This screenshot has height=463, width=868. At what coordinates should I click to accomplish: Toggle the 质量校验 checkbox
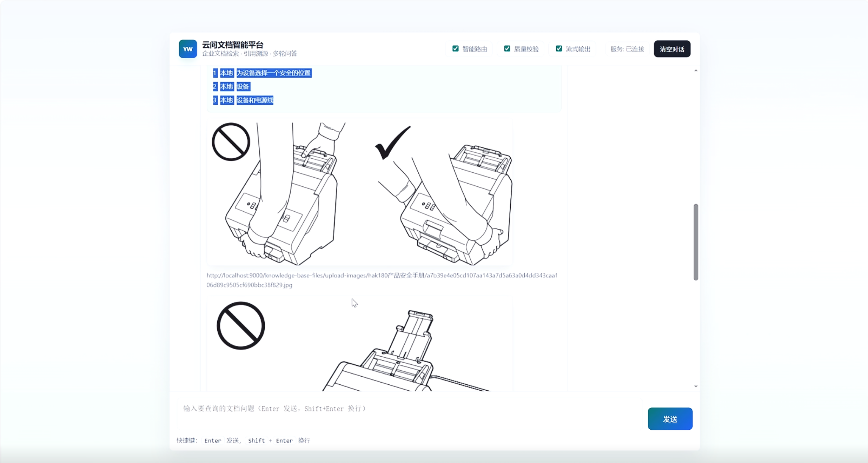[x=507, y=48]
